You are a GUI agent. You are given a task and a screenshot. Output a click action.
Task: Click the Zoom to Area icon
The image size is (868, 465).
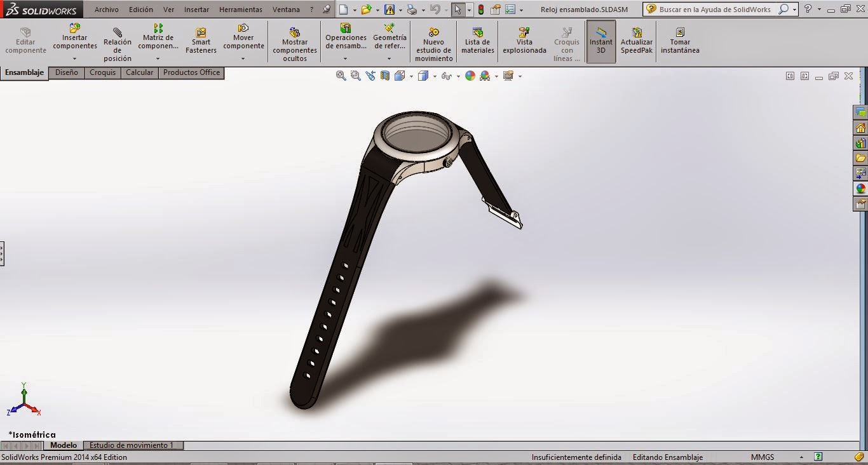pos(356,76)
